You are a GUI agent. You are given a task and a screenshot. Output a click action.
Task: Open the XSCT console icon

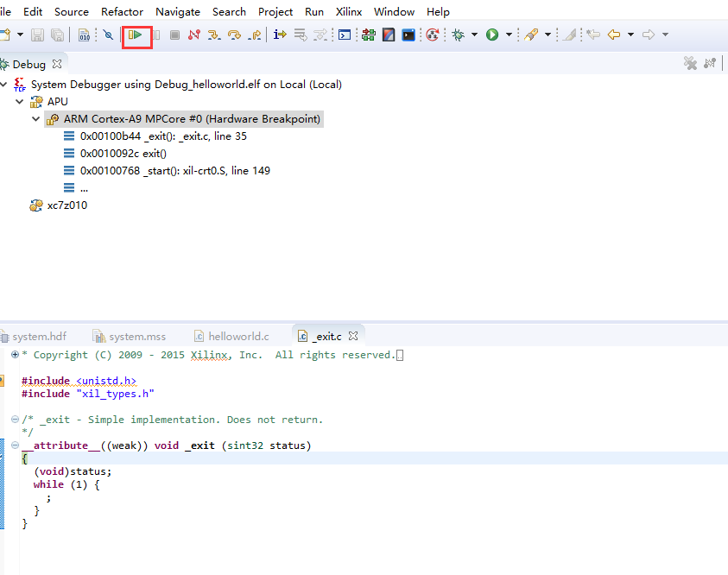click(x=408, y=35)
